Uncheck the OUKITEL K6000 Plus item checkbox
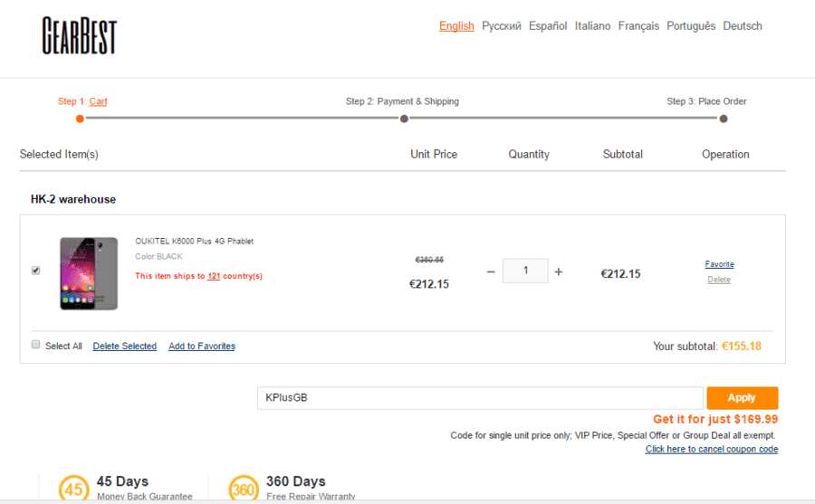The width and height of the screenshot is (815, 504). 36,271
